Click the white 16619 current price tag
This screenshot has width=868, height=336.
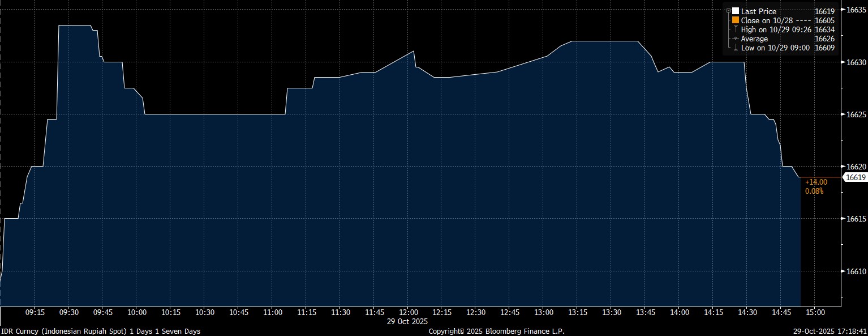point(855,177)
